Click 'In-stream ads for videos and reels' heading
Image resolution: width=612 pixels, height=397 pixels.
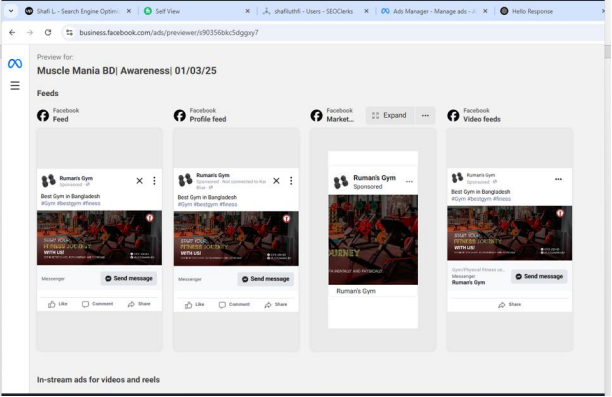(98, 380)
